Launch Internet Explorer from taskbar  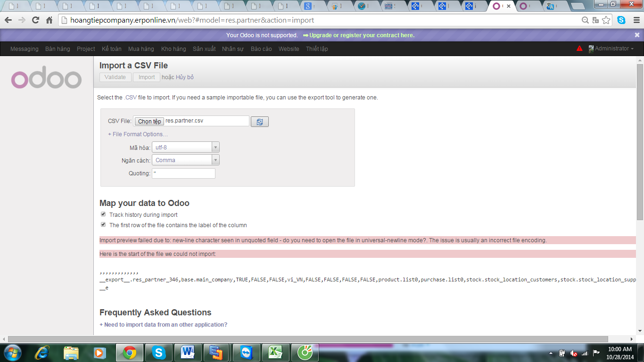pos(43,353)
